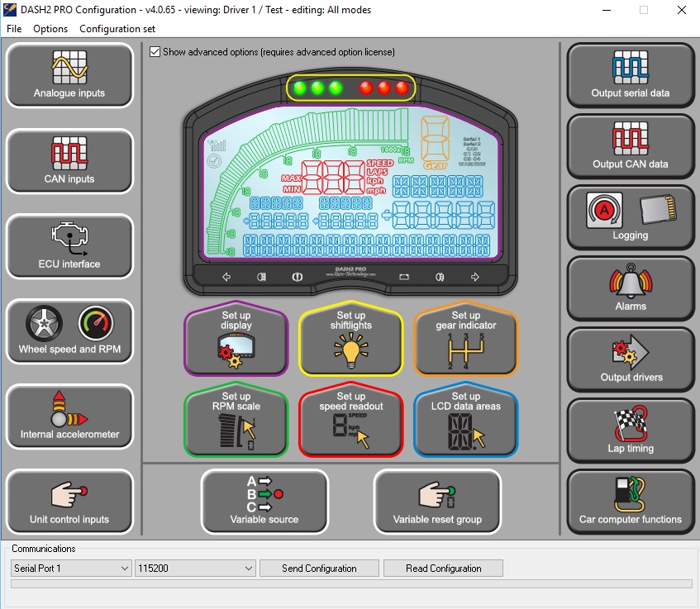
Task: Open Set up RPM scale
Action: pos(236,421)
